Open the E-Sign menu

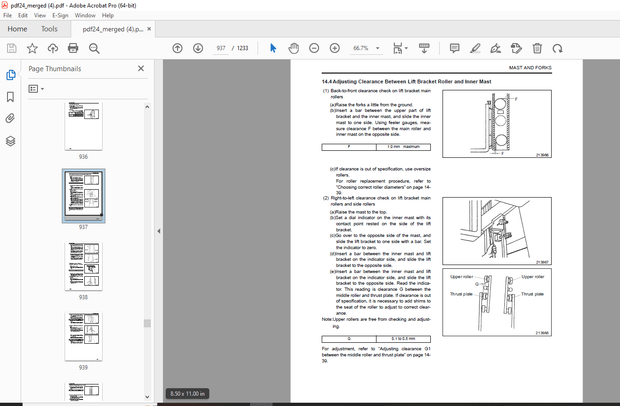(60, 15)
